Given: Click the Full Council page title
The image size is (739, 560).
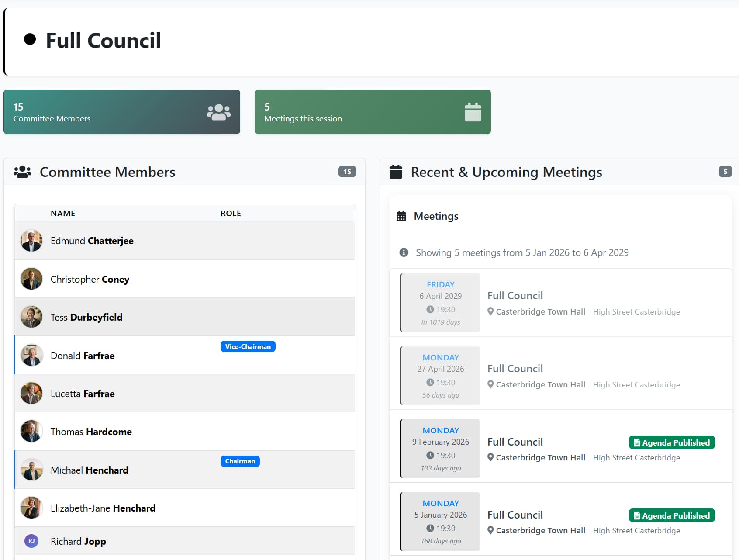Looking at the screenshot, I should click(x=104, y=41).
